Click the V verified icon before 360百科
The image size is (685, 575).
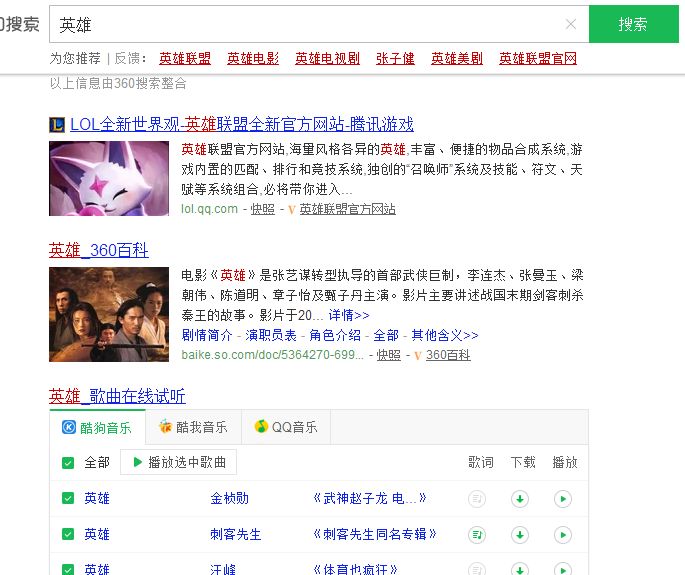click(x=418, y=356)
